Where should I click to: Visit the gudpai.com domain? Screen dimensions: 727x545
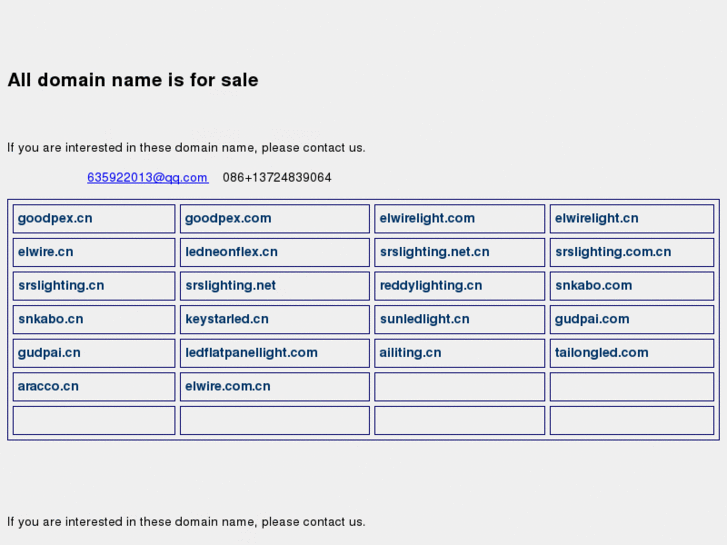pyautogui.click(x=592, y=320)
